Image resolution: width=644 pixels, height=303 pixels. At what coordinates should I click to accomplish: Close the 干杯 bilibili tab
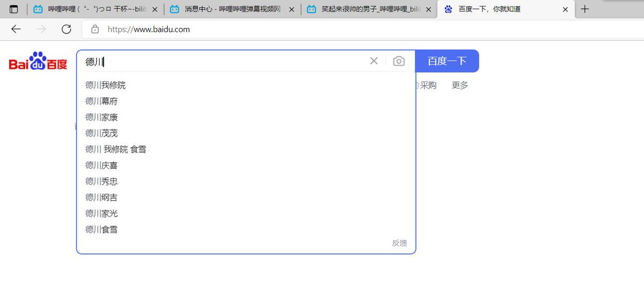155,9
